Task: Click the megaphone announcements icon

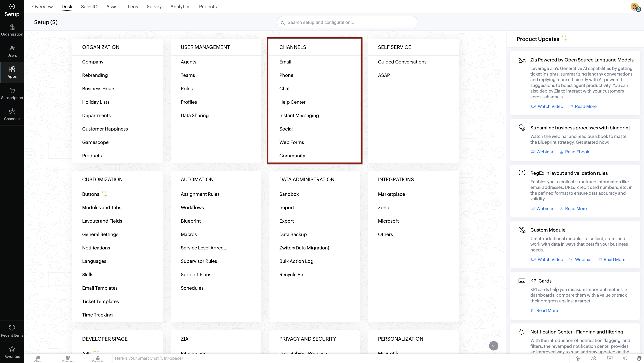Action: tap(626, 358)
